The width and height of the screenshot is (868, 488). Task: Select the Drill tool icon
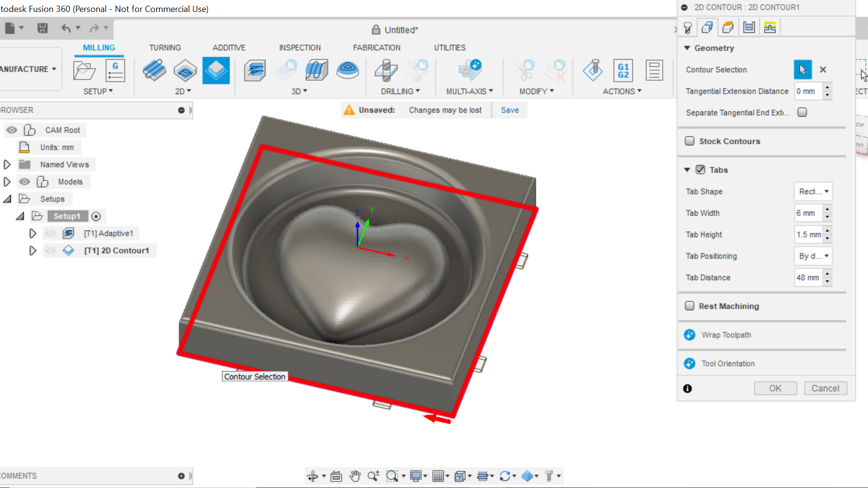point(386,71)
